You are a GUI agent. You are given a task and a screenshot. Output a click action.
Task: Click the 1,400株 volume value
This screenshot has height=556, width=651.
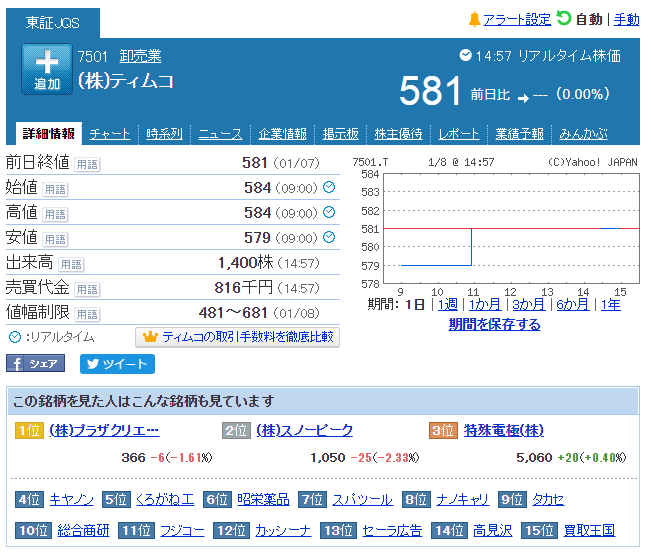pyautogui.click(x=246, y=262)
